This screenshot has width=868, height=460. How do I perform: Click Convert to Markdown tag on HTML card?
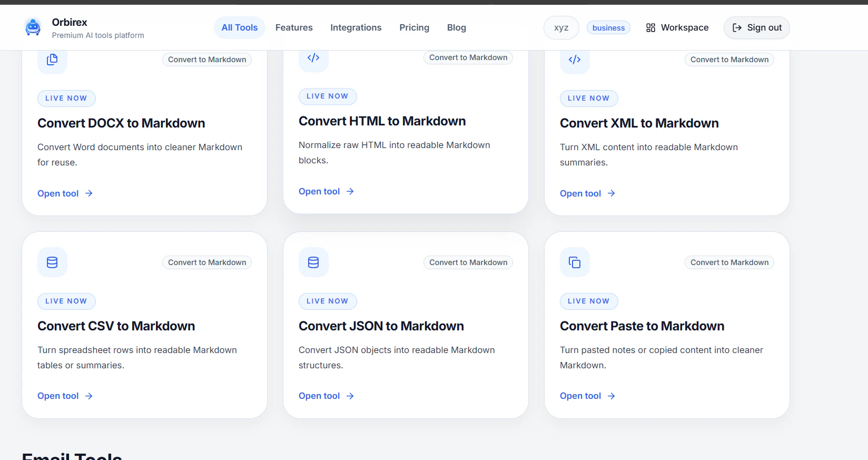(468, 57)
